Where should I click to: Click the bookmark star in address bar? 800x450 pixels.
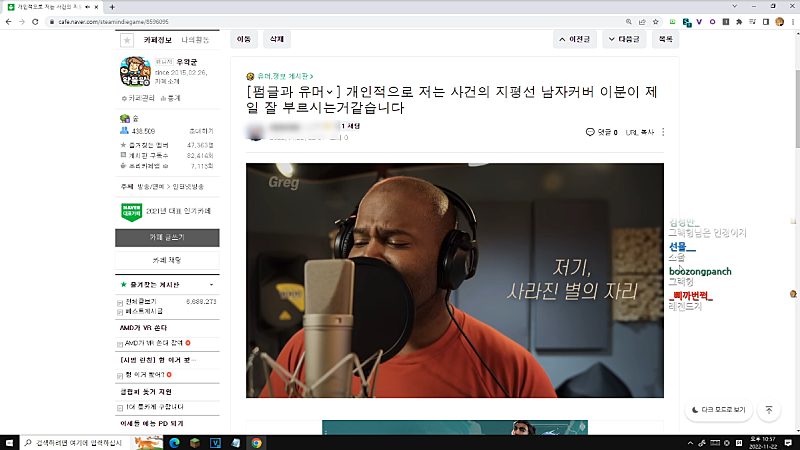pos(655,21)
